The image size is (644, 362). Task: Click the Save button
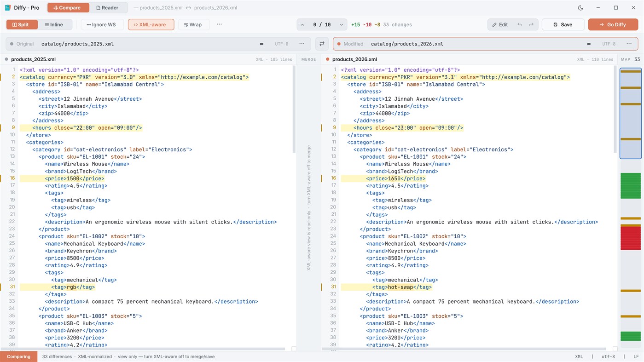[563, 24]
